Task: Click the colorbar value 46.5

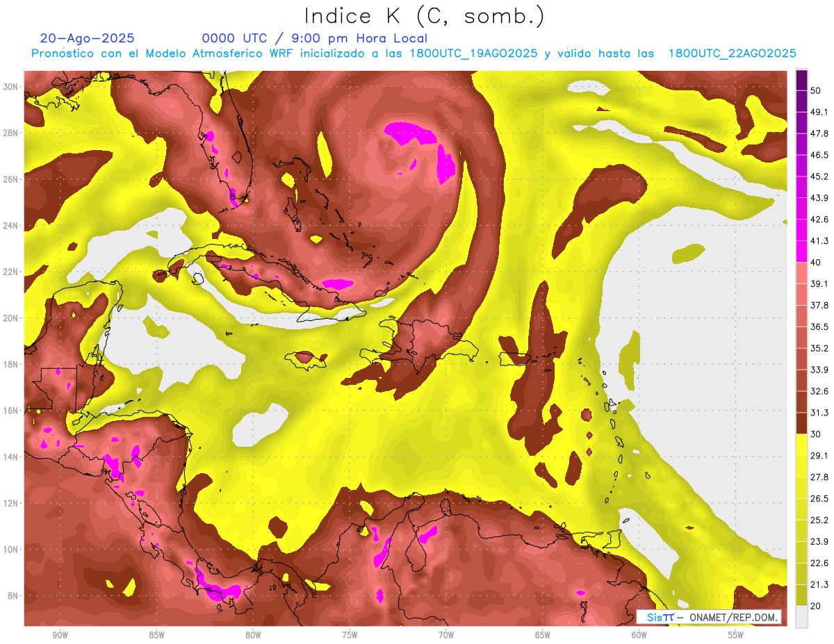Action: (x=819, y=155)
